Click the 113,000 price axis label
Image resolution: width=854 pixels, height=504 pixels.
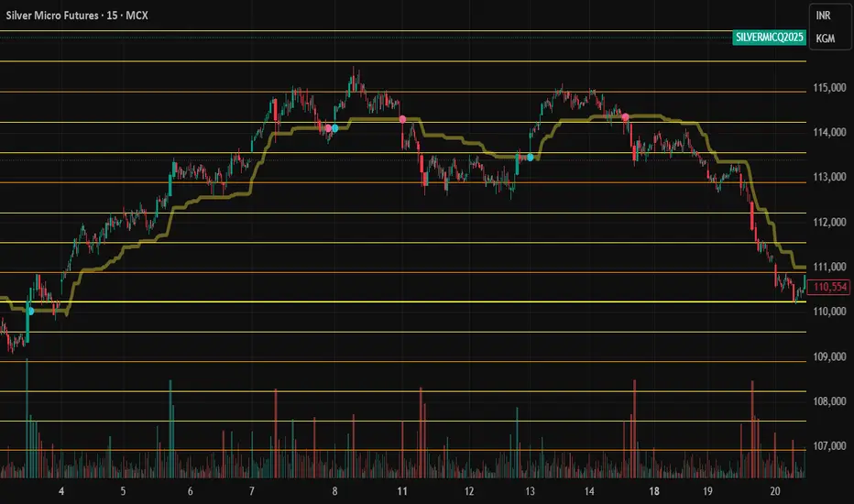pos(829,177)
